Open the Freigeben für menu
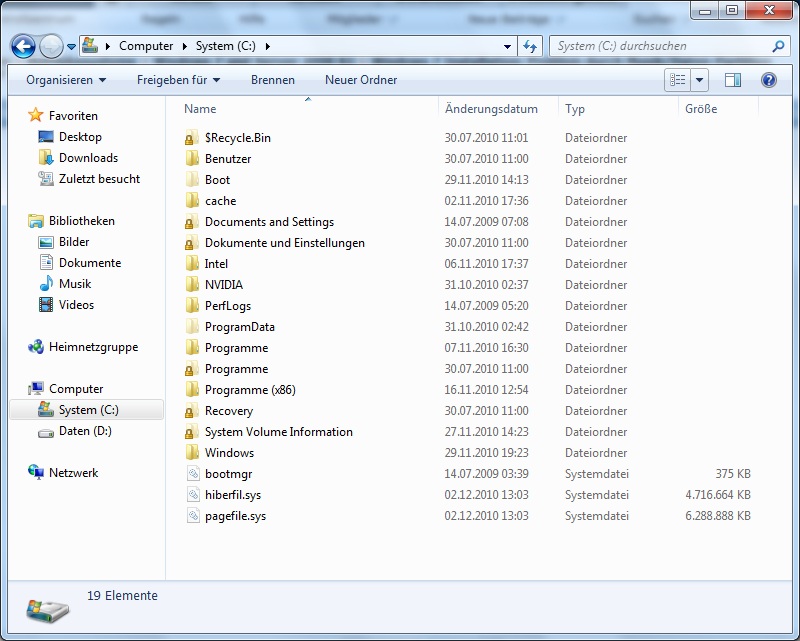 [179, 80]
